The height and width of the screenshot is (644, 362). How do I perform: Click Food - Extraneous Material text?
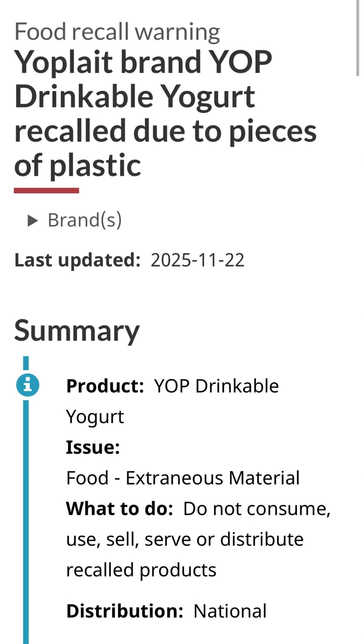pyautogui.click(x=183, y=477)
